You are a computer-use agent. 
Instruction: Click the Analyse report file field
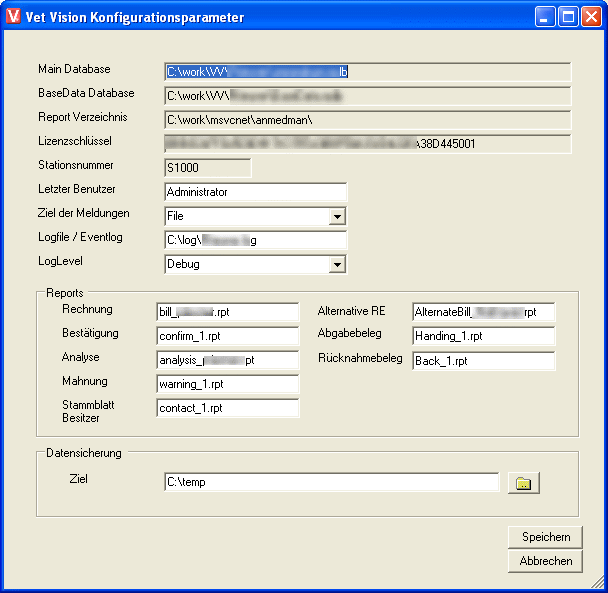pyautogui.click(x=228, y=360)
